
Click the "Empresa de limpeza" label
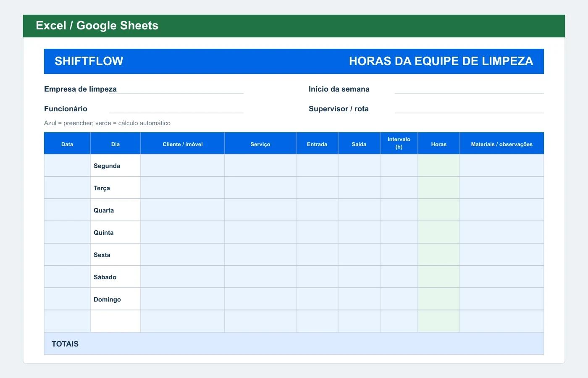point(80,89)
